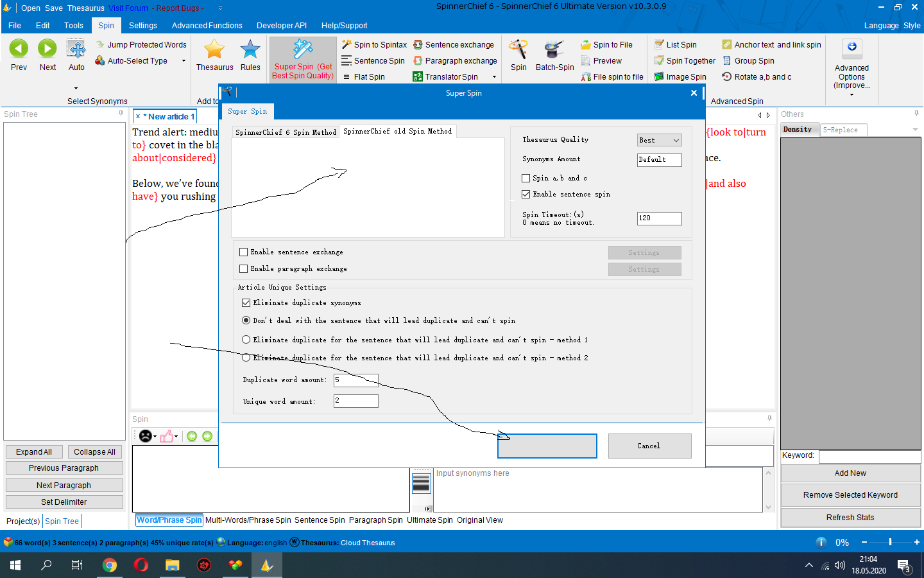Click the Batch-Spin icon

pos(554,49)
